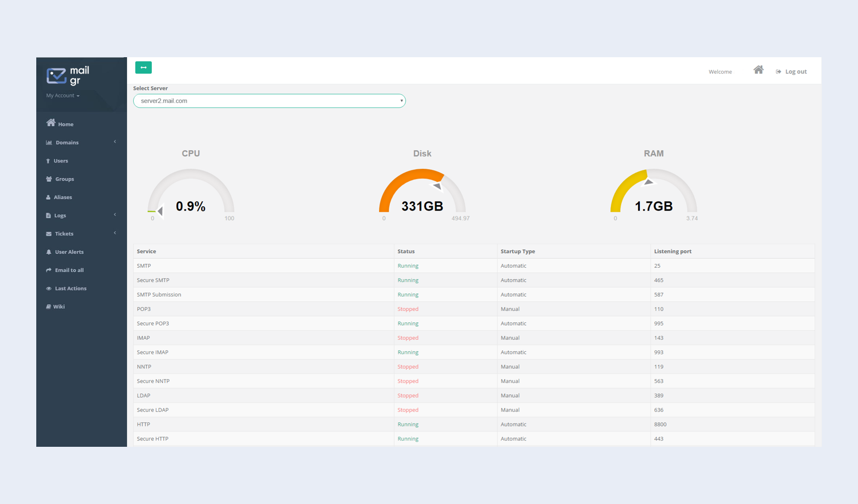The image size is (858, 504).
Task: Select the SMTP service row name
Action: [x=144, y=266]
